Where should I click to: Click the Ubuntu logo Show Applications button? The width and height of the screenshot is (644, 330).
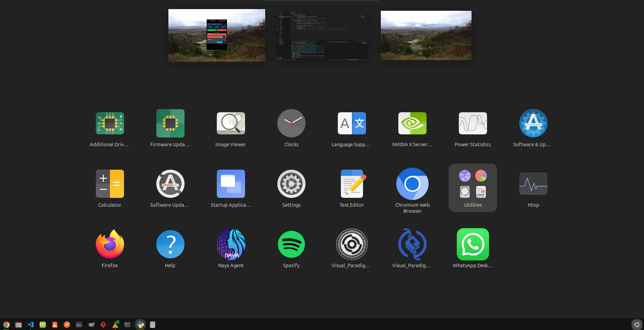[x=637, y=325]
